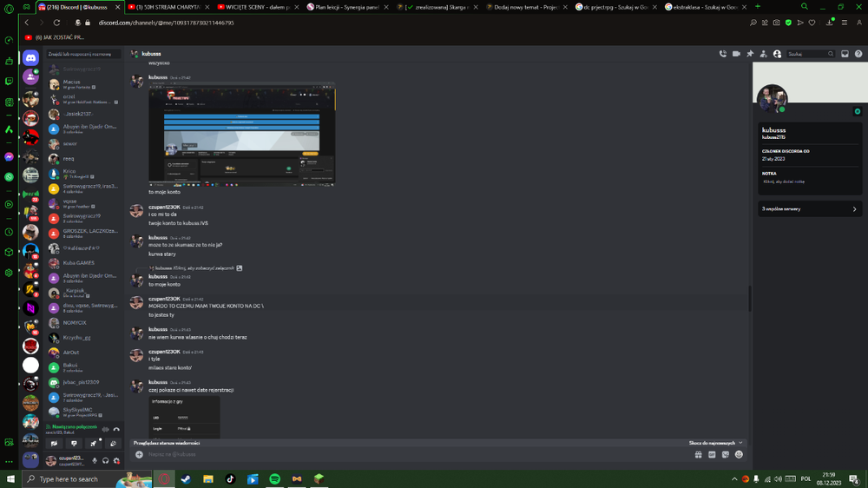The width and height of the screenshot is (868, 488).
Task: Disconnect from the voice call
Action: [116, 429]
